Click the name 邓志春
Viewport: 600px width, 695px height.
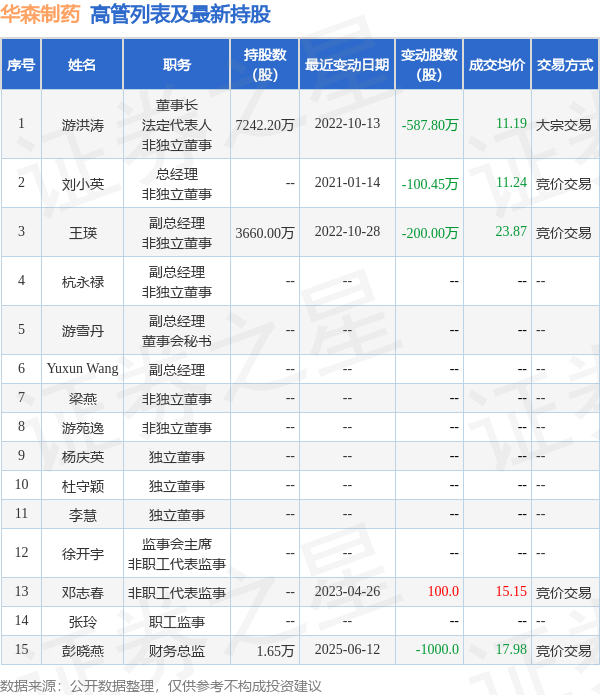click(83, 593)
